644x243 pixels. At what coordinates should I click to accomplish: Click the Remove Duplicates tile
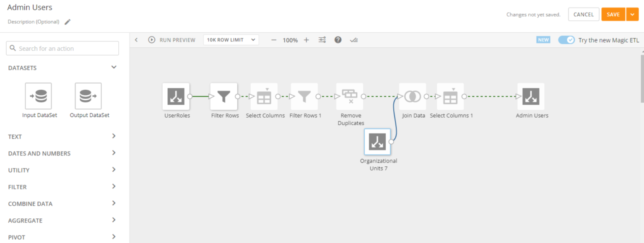click(350, 96)
